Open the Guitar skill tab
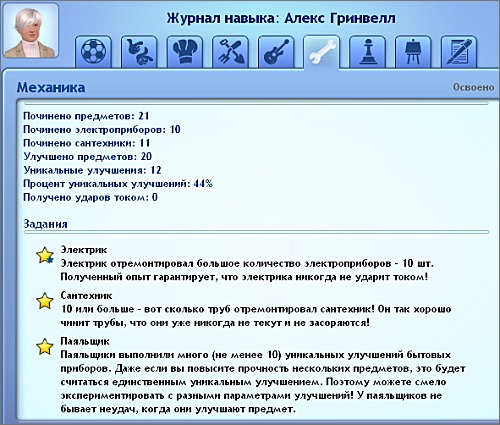500x425 pixels. [x=276, y=52]
